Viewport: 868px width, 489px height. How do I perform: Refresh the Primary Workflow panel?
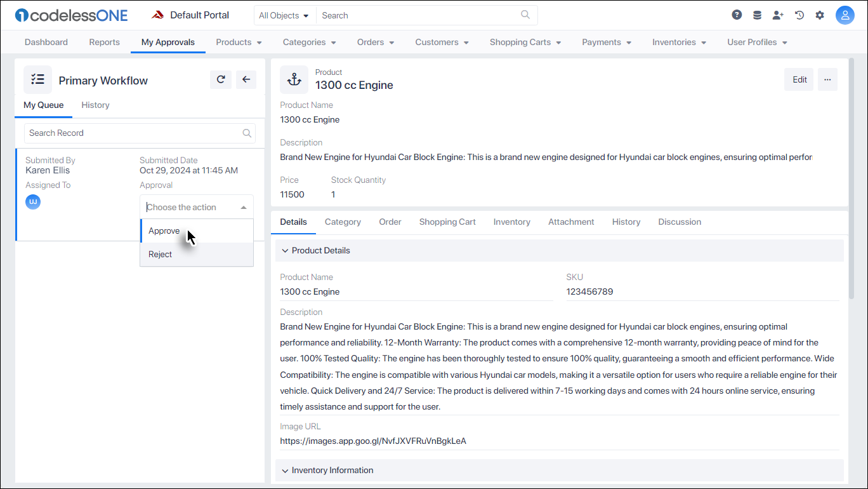(x=221, y=79)
